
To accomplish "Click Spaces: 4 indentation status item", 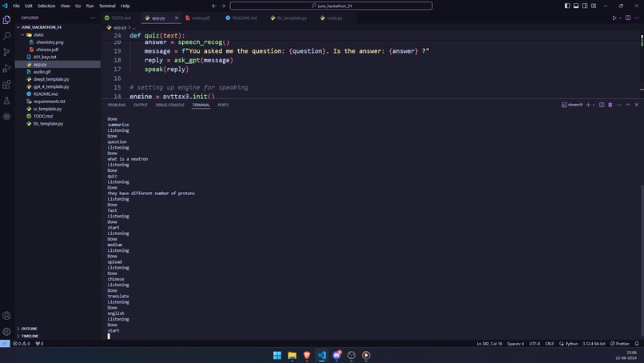I will pos(515,344).
